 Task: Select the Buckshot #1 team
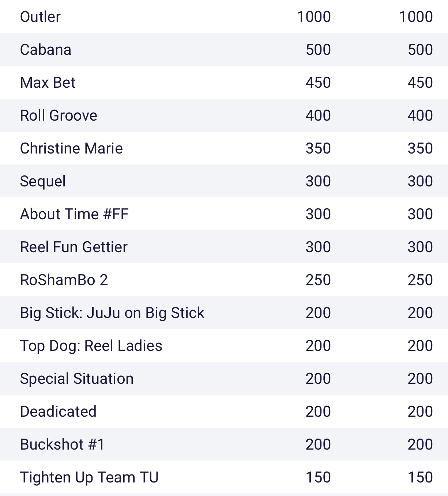[63, 444]
